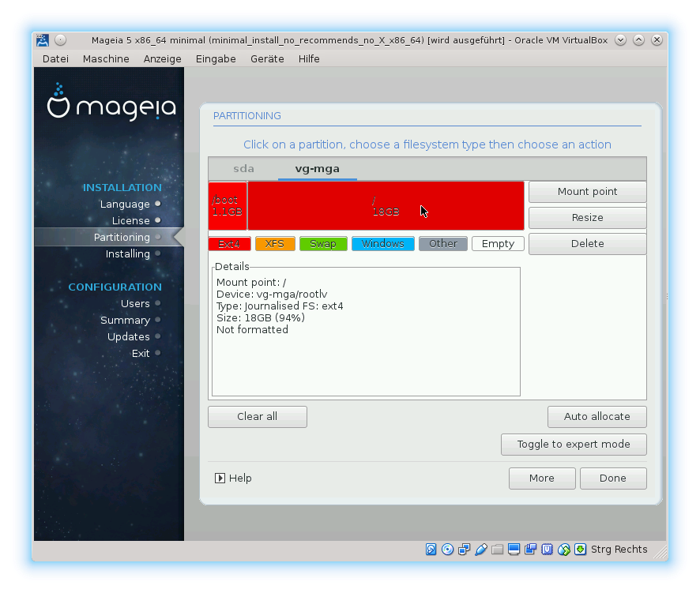The image size is (700, 593).
Task: Switch to the sda tab
Action: click(x=243, y=169)
